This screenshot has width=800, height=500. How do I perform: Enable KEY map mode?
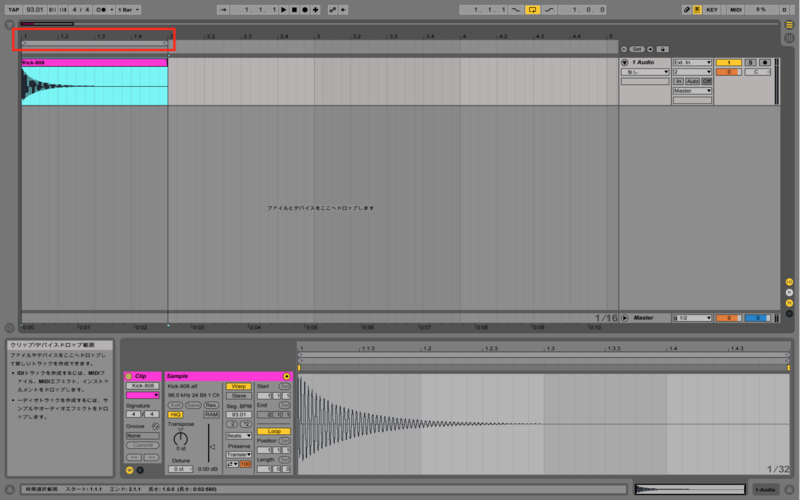point(712,10)
